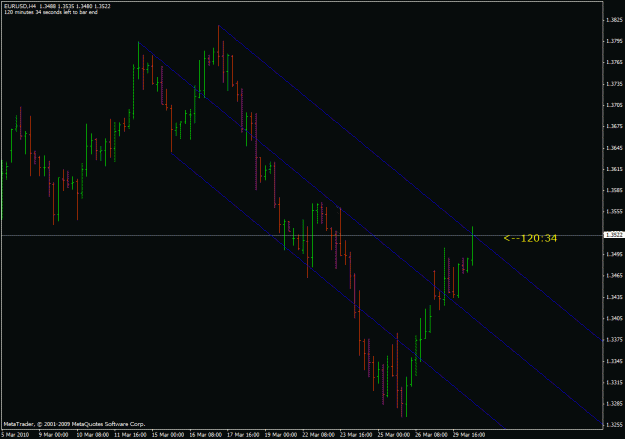This screenshot has height=439, width=625.
Task: Click the 1.3345 price scale label
Action: coord(614,361)
